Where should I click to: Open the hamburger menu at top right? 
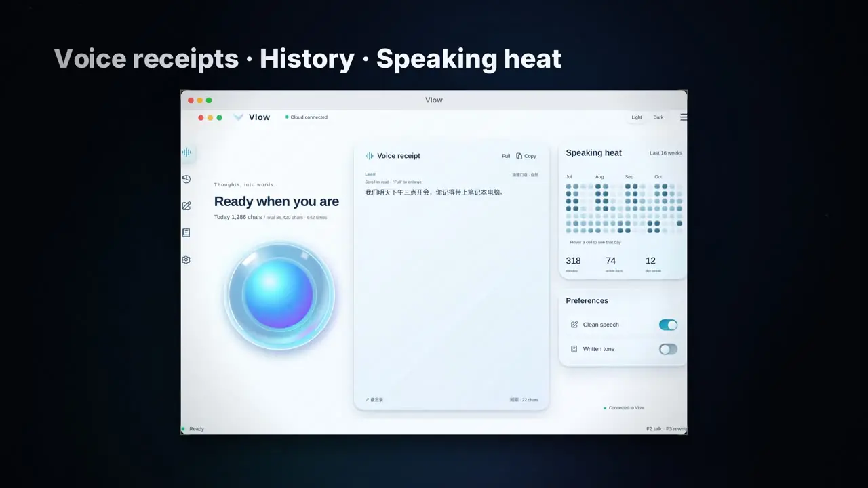[684, 117]
